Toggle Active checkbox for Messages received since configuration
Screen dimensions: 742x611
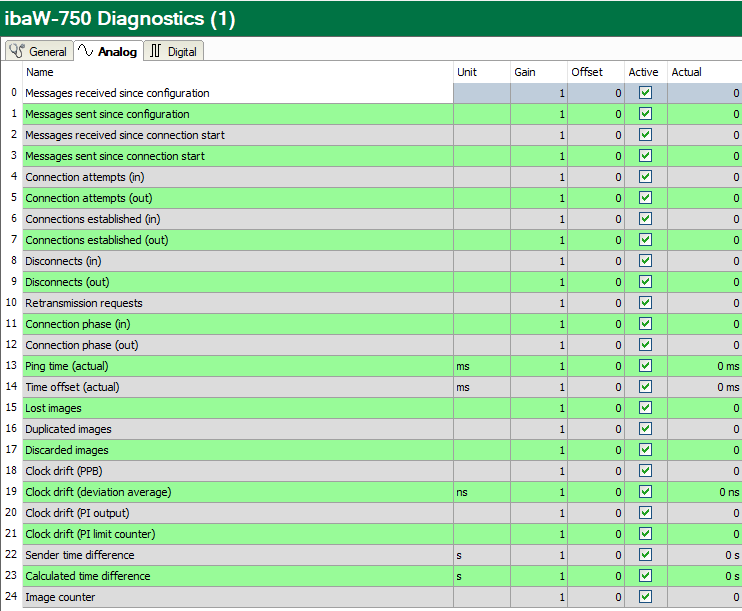click(x=645, y=93)
